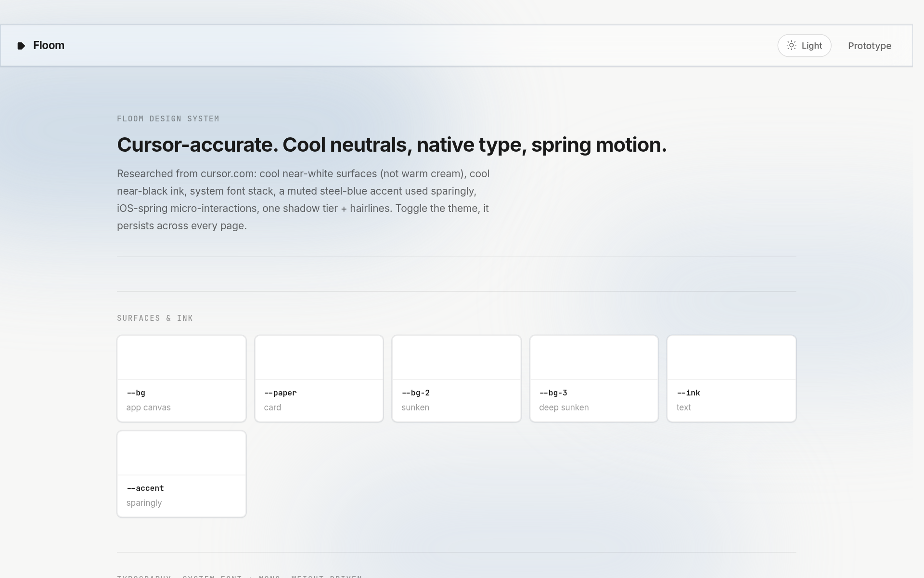Click the 'deep sunken' description
Screen dimensions: 924x578
click(x=564, y=407)
